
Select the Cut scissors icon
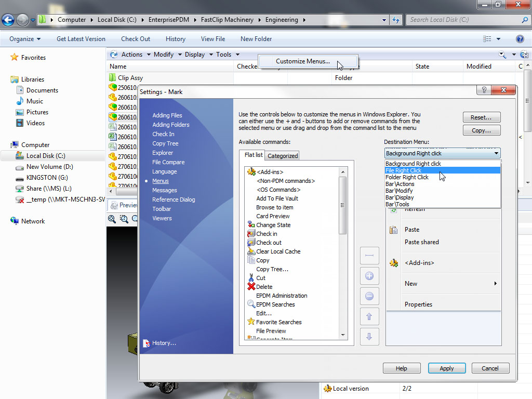(251, 278)
